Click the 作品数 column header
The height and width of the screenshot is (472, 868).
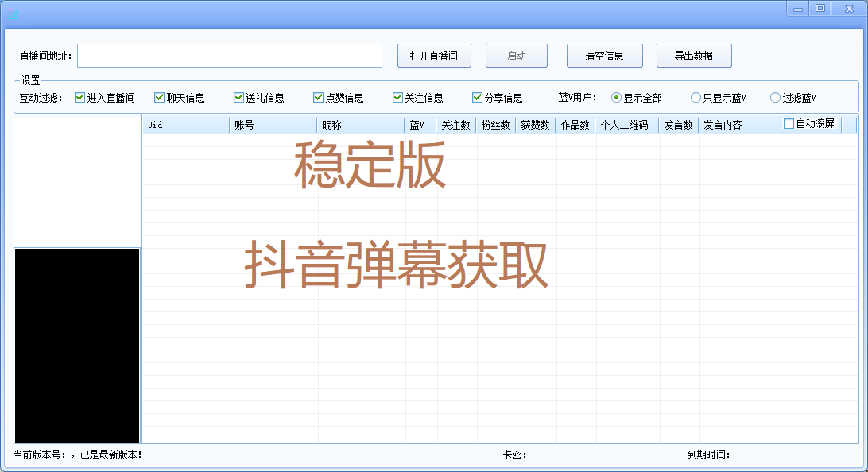(575, 125)
